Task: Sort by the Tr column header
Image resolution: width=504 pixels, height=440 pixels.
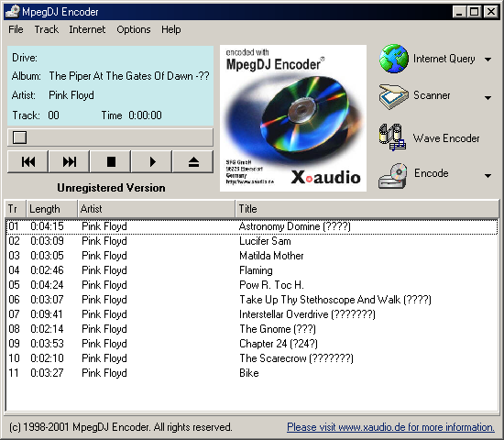Action: coord(16,209)
